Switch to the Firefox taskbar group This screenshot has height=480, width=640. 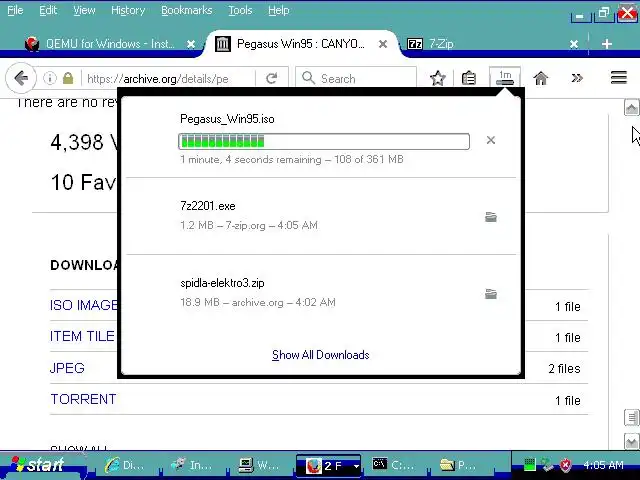click(329, 465)
